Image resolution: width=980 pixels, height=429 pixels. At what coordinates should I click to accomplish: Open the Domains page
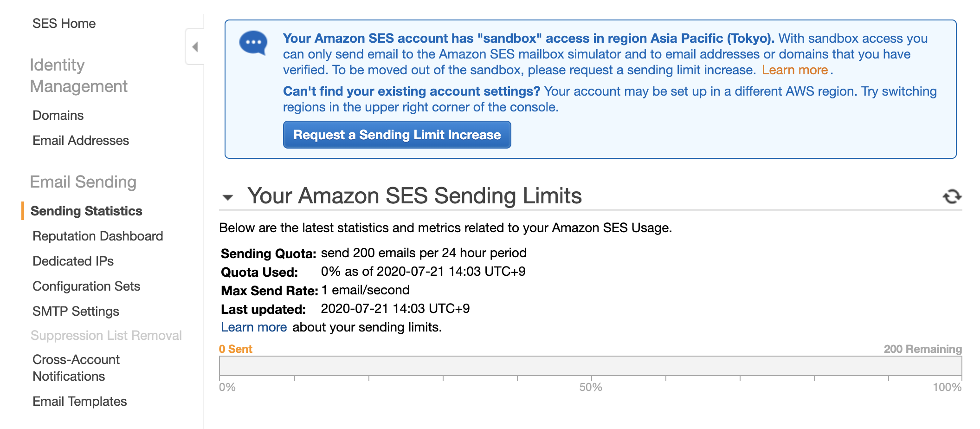[x=58, y=116]
